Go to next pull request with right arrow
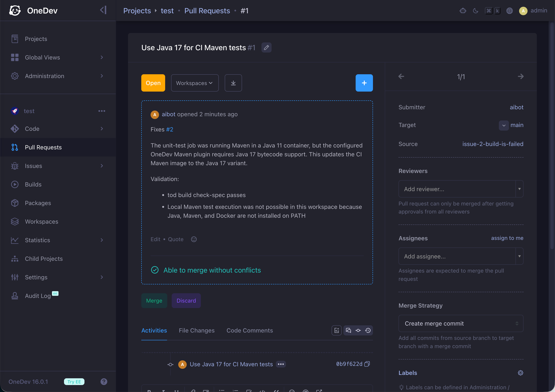Screen dimensions: 555x392 [x=521, y=77]
